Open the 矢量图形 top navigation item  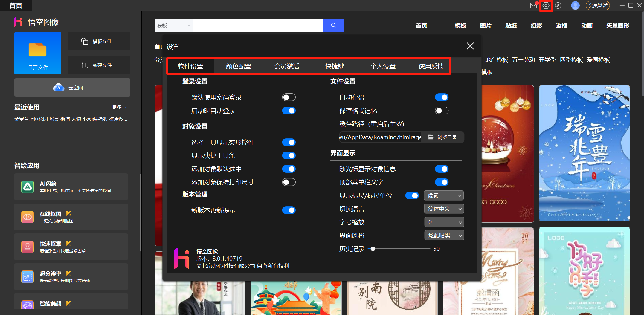coord(618,26)
